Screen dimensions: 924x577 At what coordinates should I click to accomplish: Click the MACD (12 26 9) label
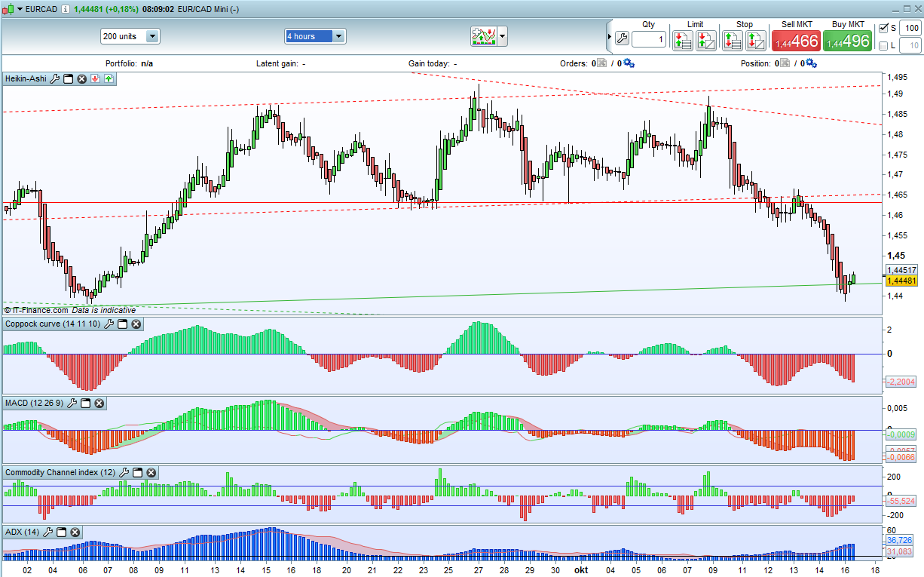point(34,404)
